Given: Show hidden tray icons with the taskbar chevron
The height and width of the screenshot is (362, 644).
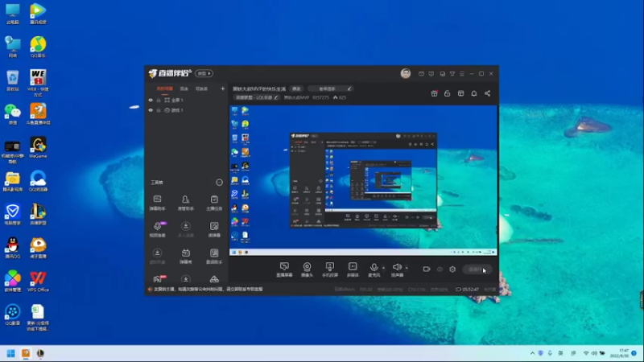Looking at the screenshot, I should coord(532,353).
